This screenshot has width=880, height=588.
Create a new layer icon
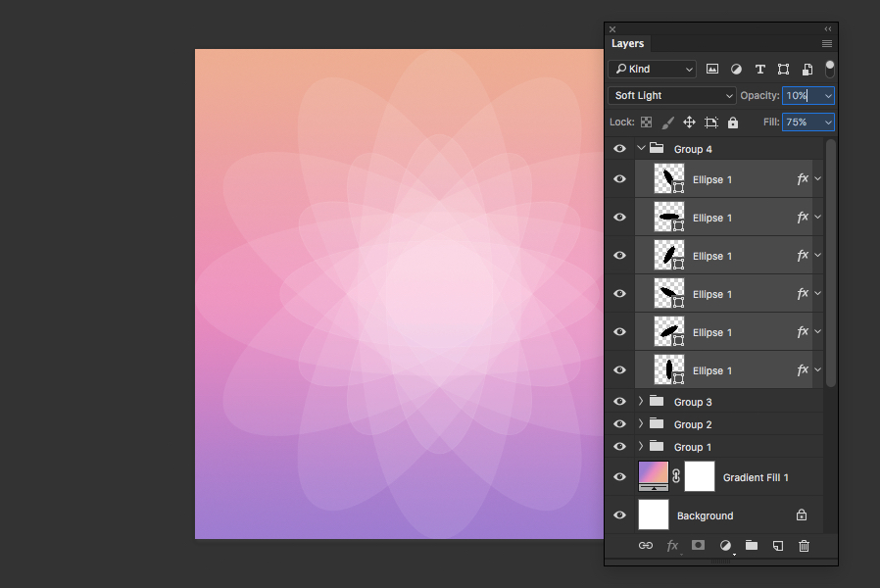click(x=778, y=545)
